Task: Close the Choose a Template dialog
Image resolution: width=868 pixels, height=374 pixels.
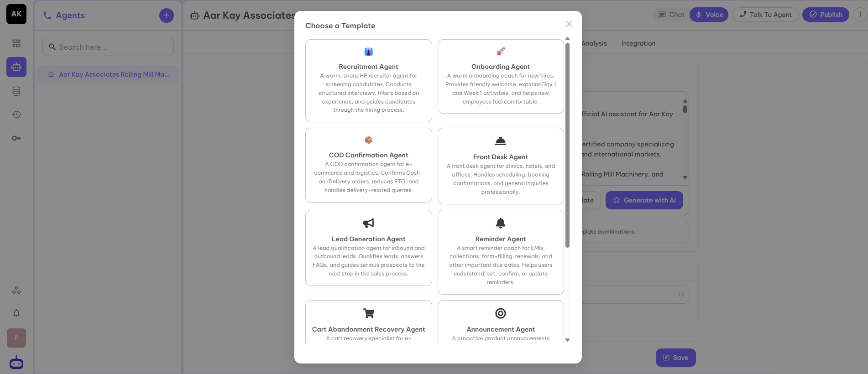Action: click(x=569, y=24)
